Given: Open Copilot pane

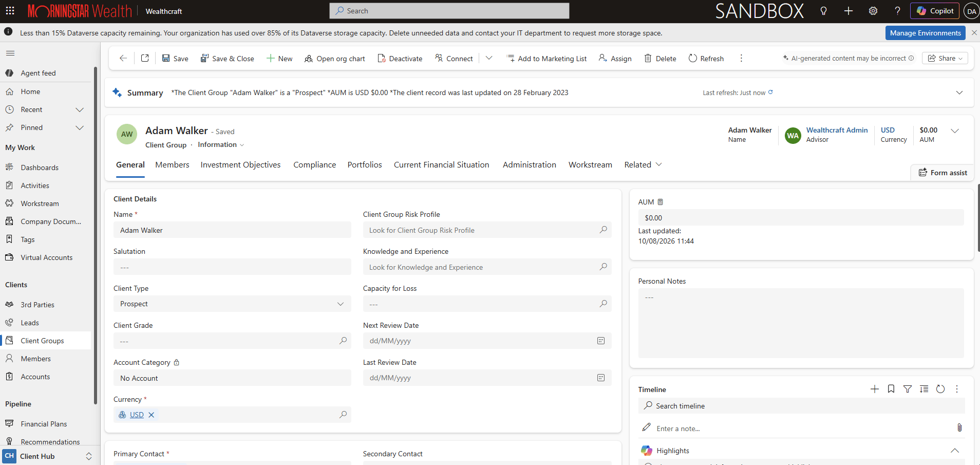Looking at the screenshot, I should point(935,11).
